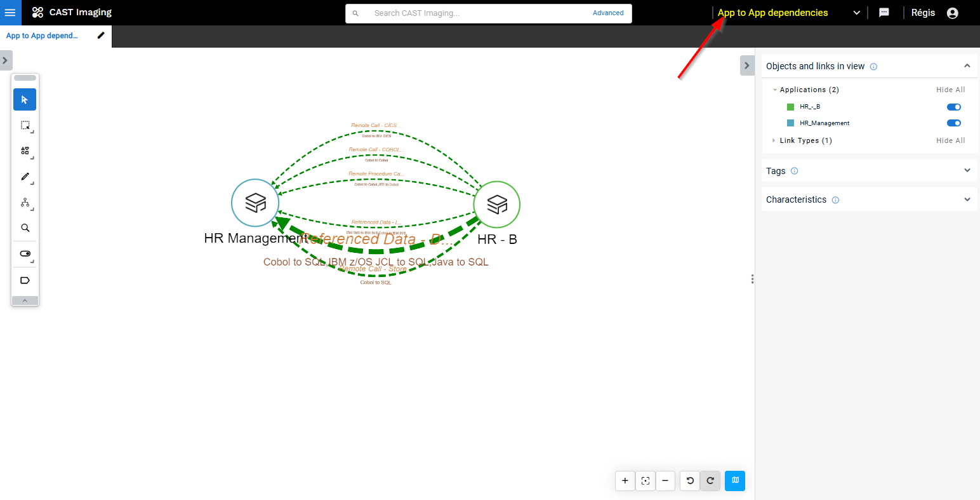Click info icon next to Objects and links
The image size is (980, 500).
pyautogui.click(x=873, y=67)
